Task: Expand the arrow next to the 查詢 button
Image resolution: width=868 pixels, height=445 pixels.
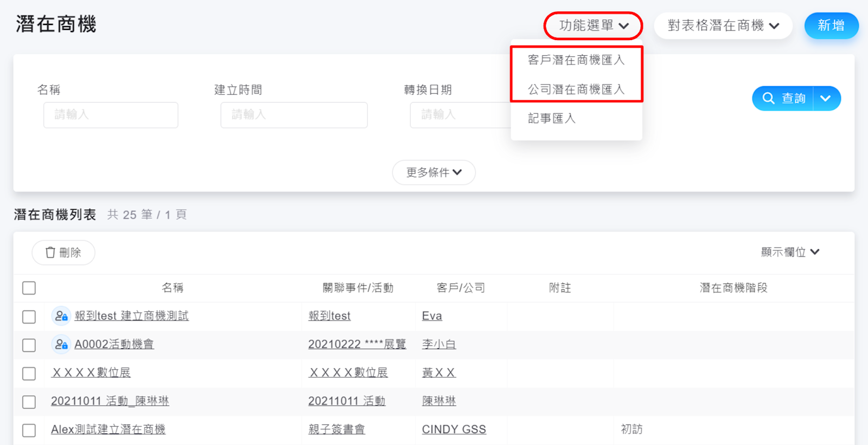Action: [826, 98]
